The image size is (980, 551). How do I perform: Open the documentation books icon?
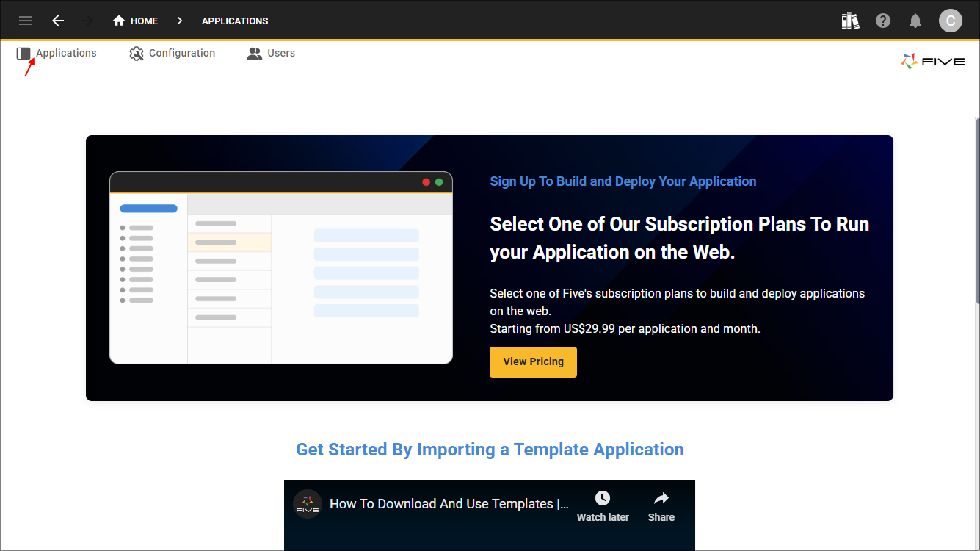click(850, 21)
